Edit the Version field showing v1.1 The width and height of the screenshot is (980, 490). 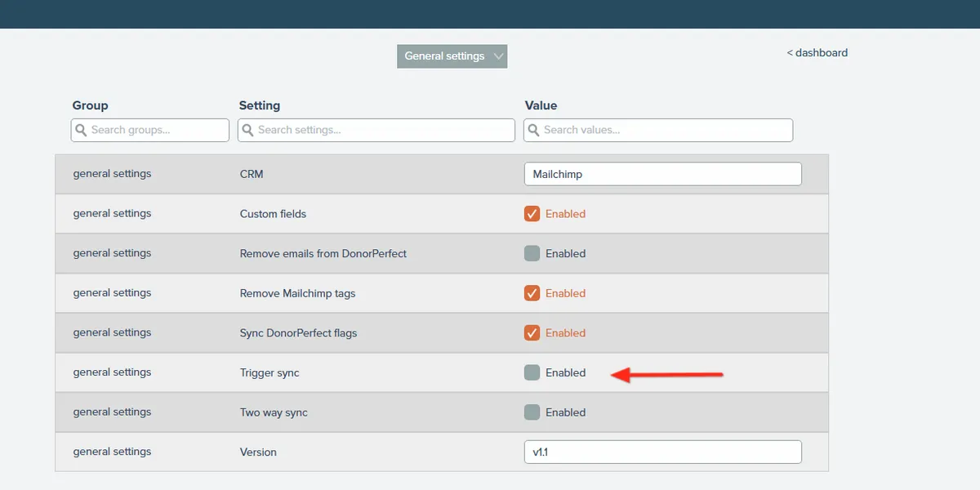(x=662, y=452)
